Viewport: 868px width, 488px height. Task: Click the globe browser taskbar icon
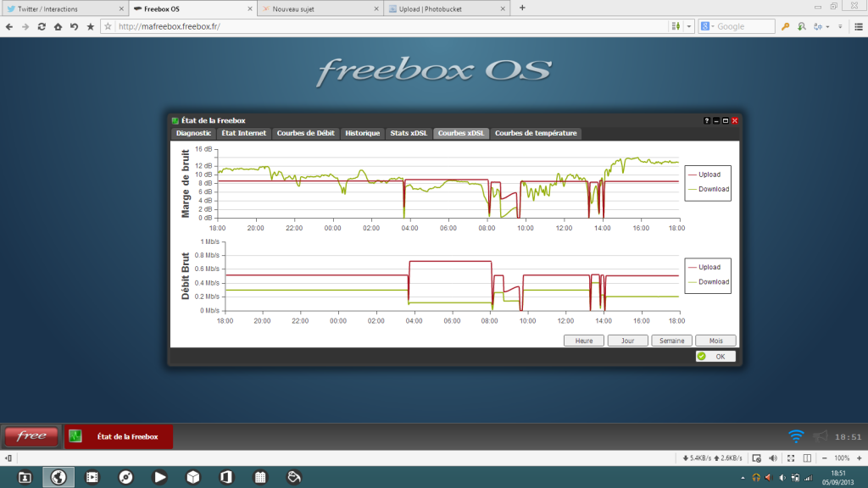tap(58, 477)
